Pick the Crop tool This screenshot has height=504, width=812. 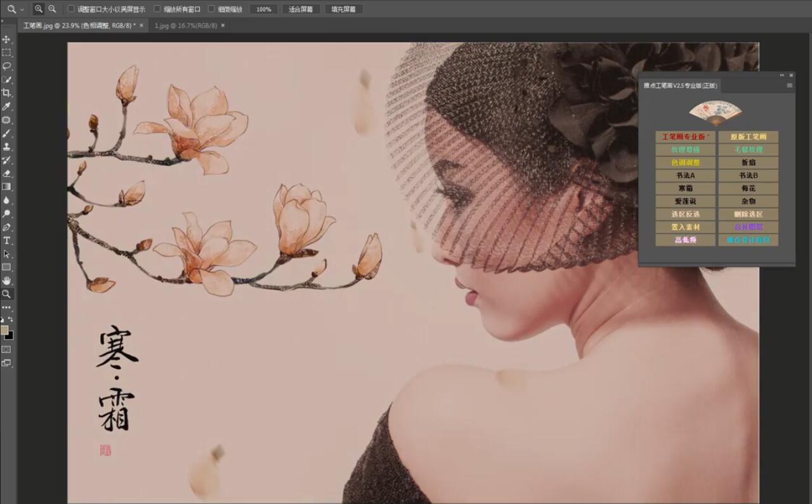coord(6,93)
